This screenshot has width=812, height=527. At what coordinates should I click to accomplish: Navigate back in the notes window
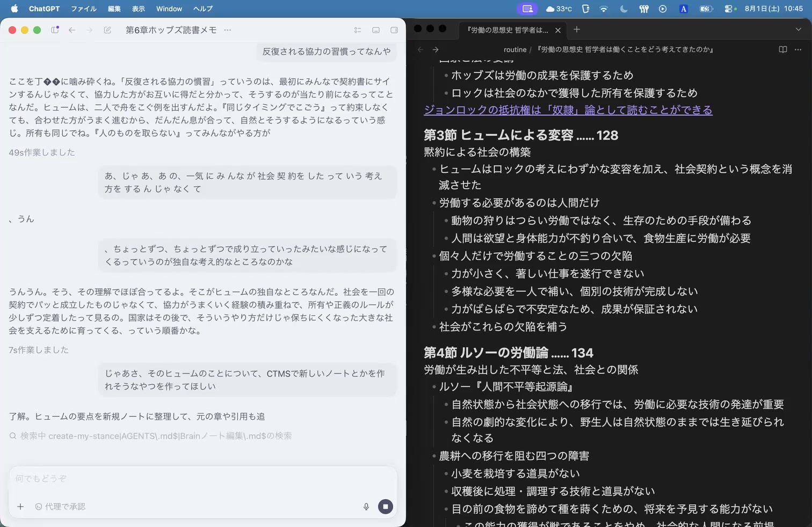[x=421, y=49]
